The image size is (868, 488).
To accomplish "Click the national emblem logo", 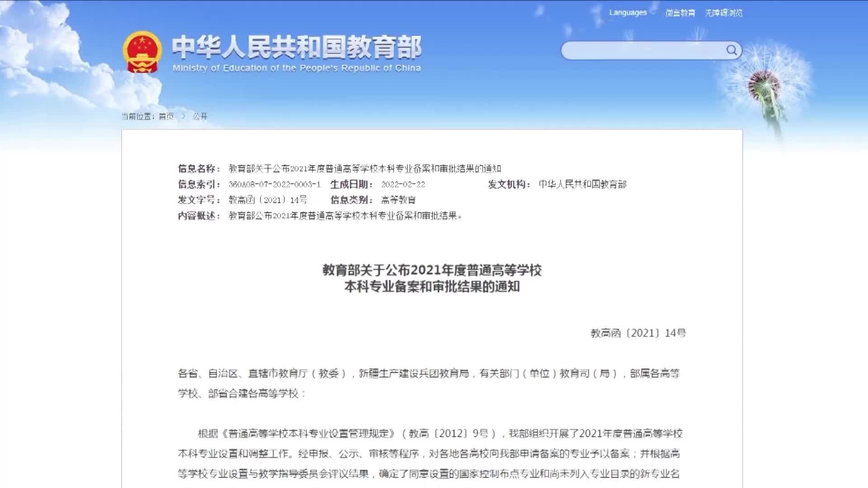I will (142, 52).
